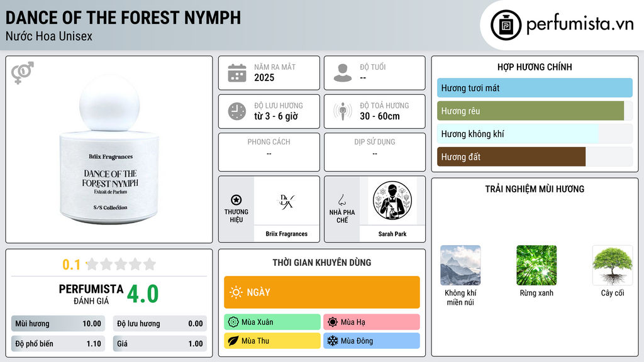The image size is (644, 362).
Task: Click the unisex gender symbol icon
Action: click(22, 73)
